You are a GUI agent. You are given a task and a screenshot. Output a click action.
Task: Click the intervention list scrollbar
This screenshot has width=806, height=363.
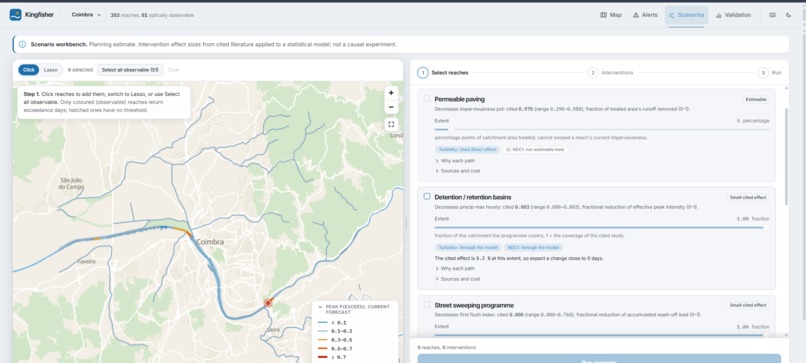tap(787, 157)
